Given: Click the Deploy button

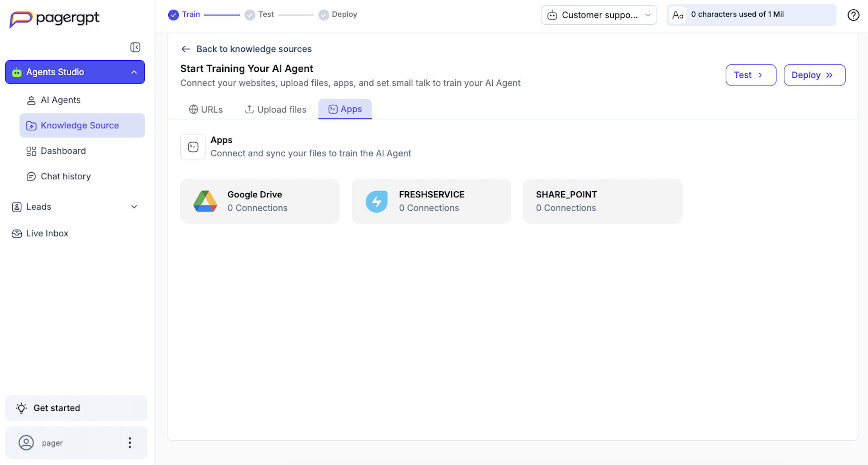Looking at the screenshot, I should click(x=814, y=75).
